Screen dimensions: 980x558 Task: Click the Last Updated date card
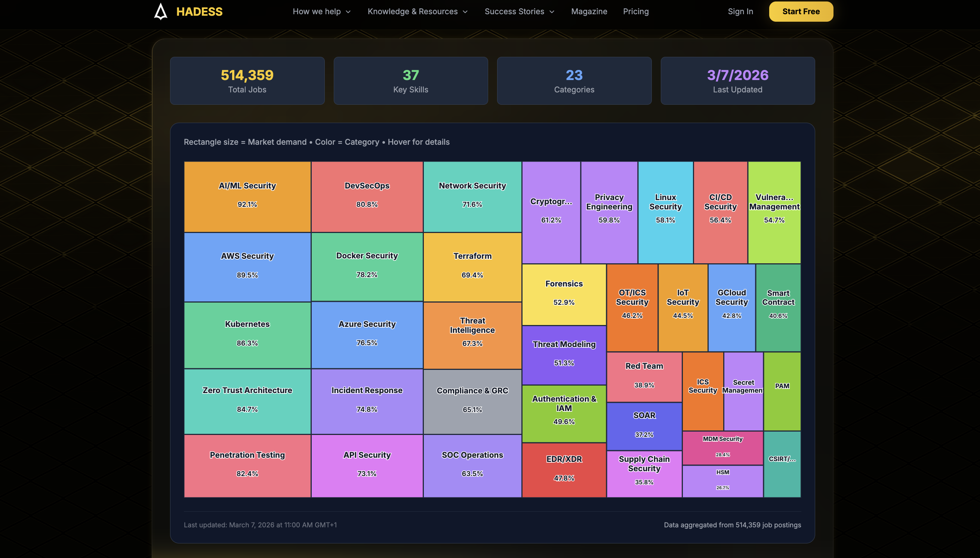(737, 81)
